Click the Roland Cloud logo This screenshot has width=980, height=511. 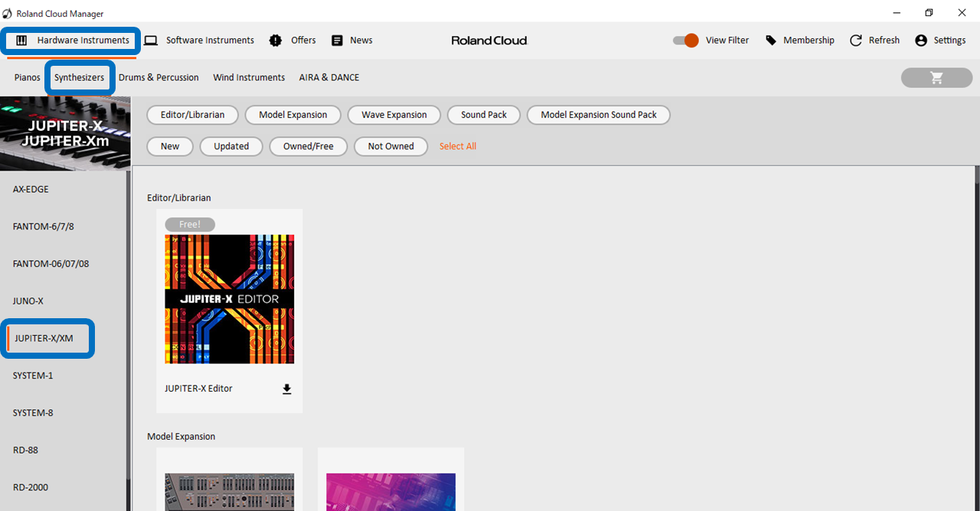pyautogui.click(x=489, y=41)
